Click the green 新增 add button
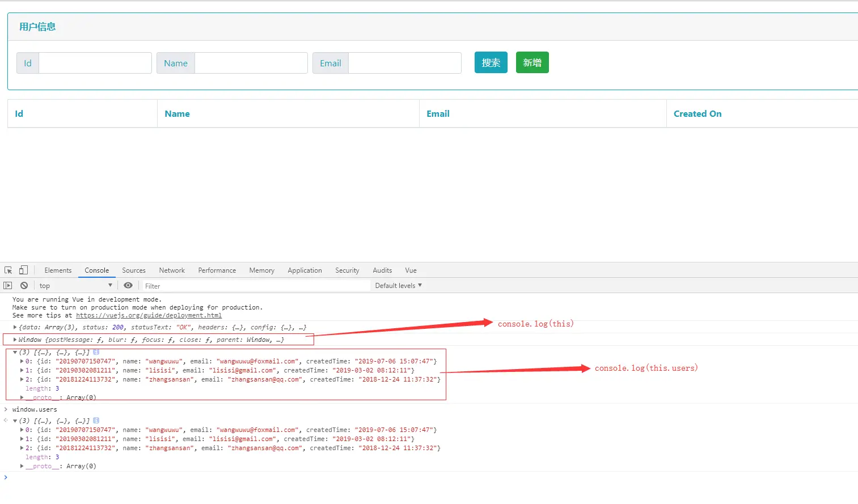 (532, 62)
